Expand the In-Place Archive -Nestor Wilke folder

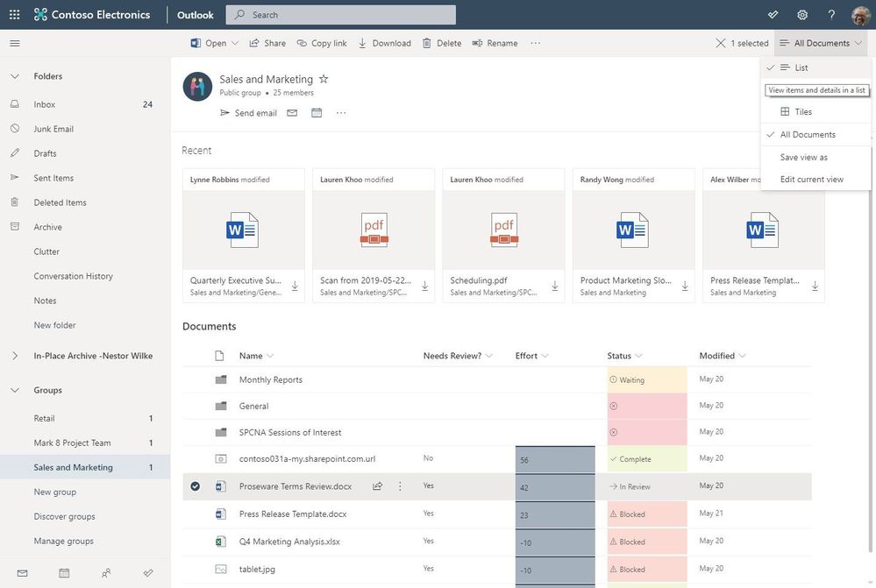pyautogui.click(x=15, y=354)
